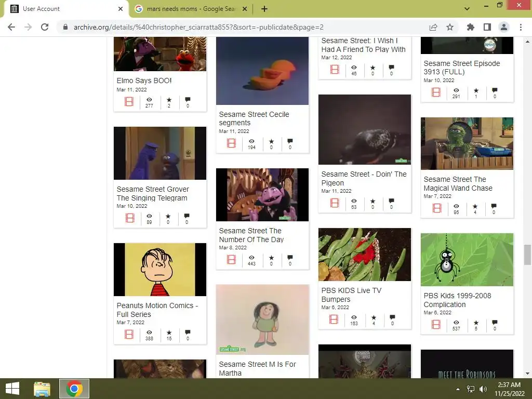532x399 pixels.
Task: Open Sesame Street The Number Of The Day
Action: click(251, 235)
